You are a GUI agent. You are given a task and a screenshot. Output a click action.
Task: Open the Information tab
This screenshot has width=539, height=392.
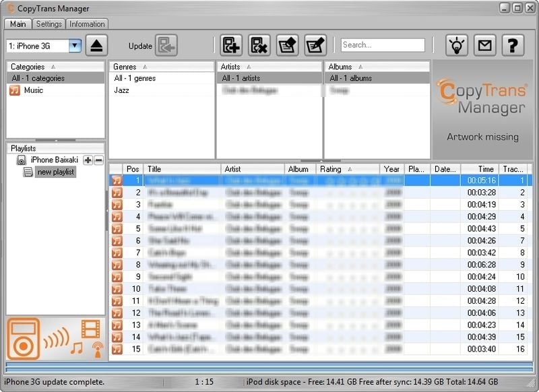point(87,24)
